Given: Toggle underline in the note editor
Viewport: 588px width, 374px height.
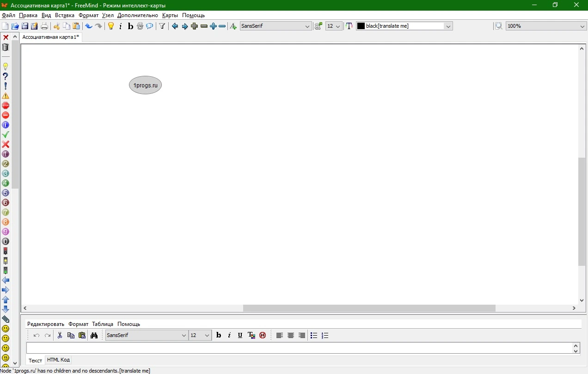Looking at the screenshot, I should (240, 336).
